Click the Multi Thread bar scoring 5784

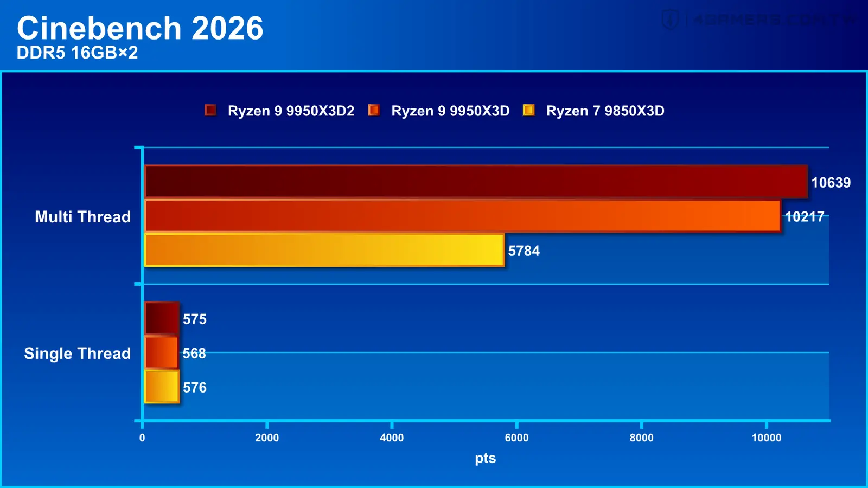point(324,250)
